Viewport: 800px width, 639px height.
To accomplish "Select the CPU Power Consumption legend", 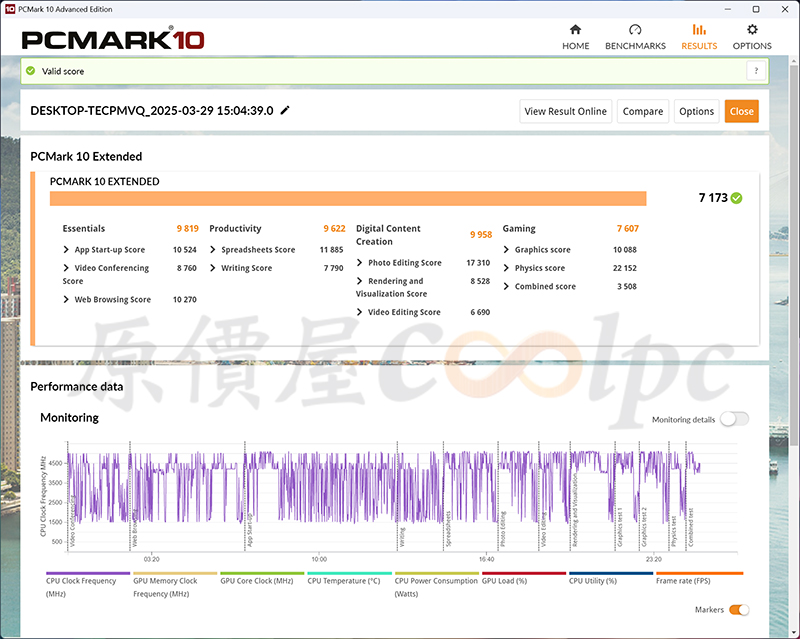I will 437,585.
